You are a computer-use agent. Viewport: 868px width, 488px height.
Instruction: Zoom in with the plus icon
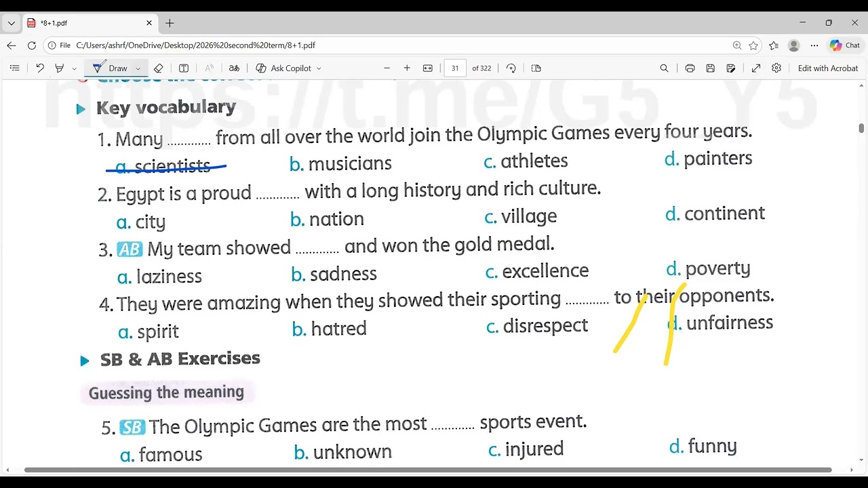click(x=407, y=68)
